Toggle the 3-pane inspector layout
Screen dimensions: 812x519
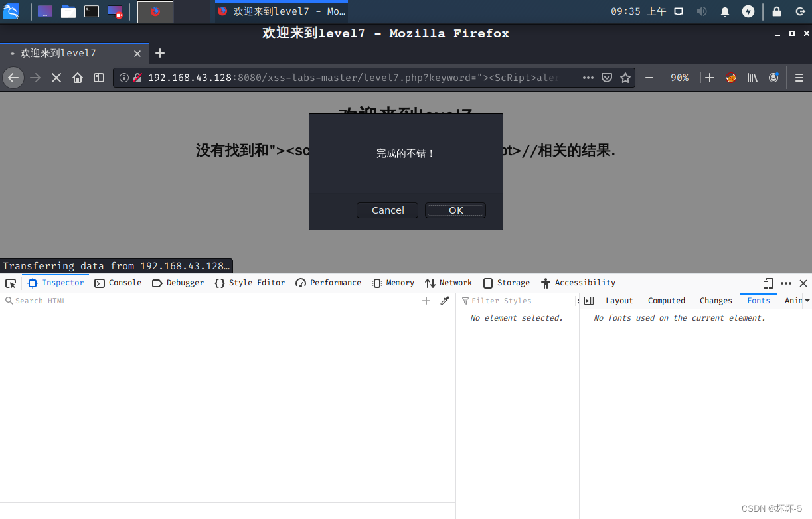coord(588,301)
